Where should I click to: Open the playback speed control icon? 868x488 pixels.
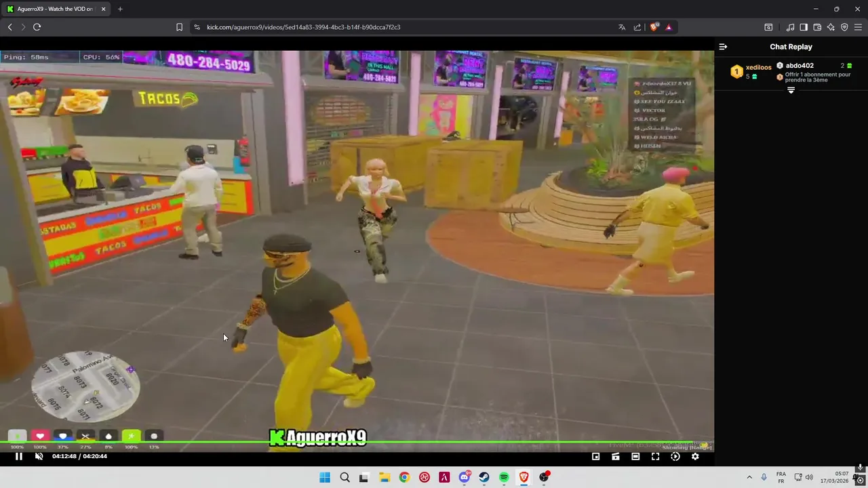click(x=675, y=456)
